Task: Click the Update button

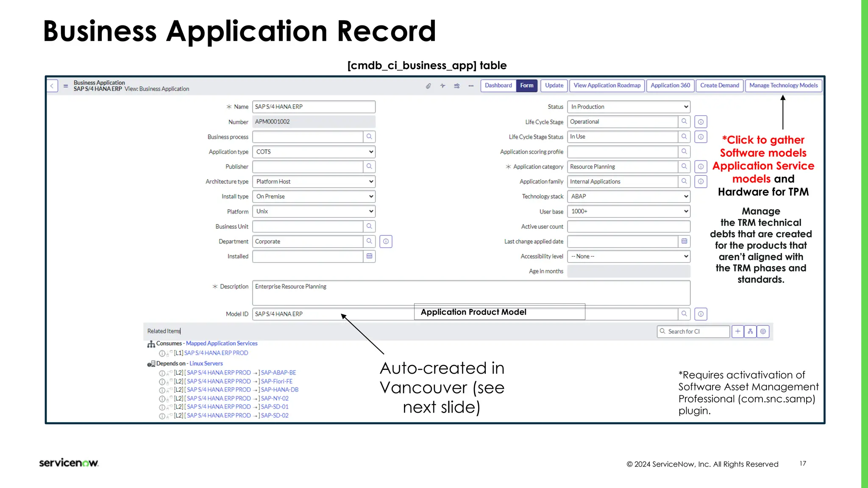Action: 554,86
